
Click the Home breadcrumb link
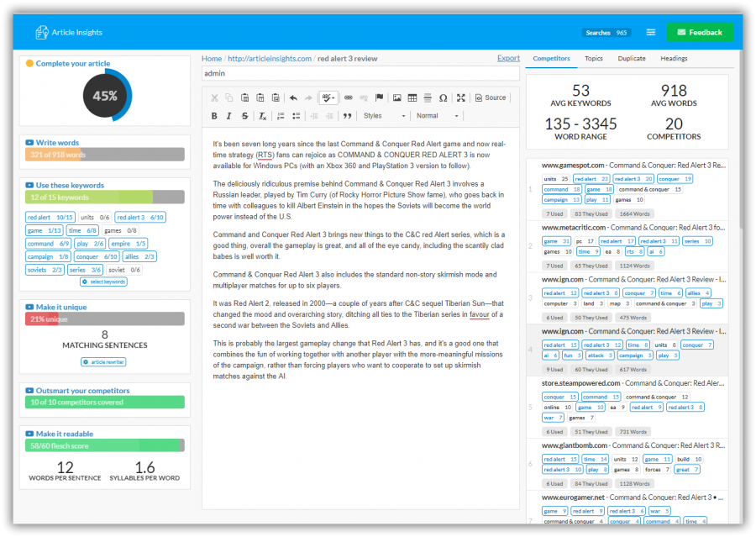point(212,59)
